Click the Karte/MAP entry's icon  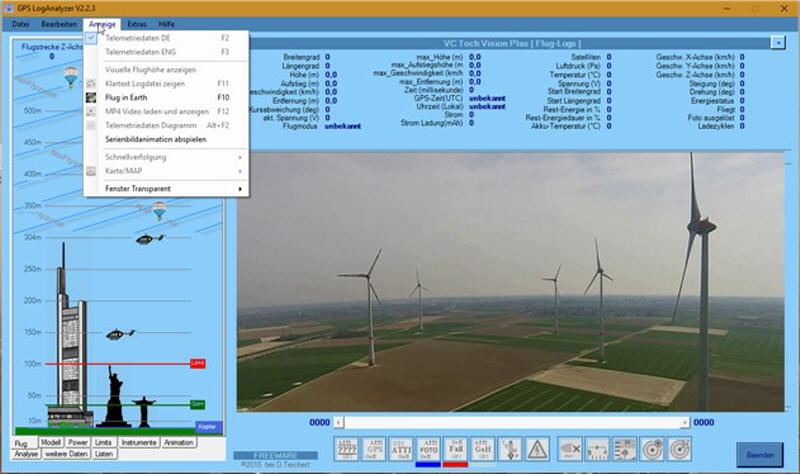pyautogui.click(x=91, y=171)
